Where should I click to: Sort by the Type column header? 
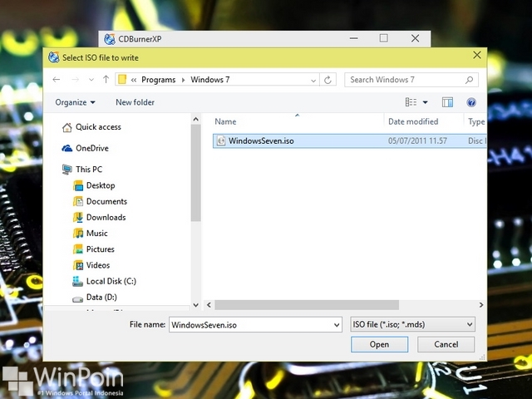coord(475,121)
